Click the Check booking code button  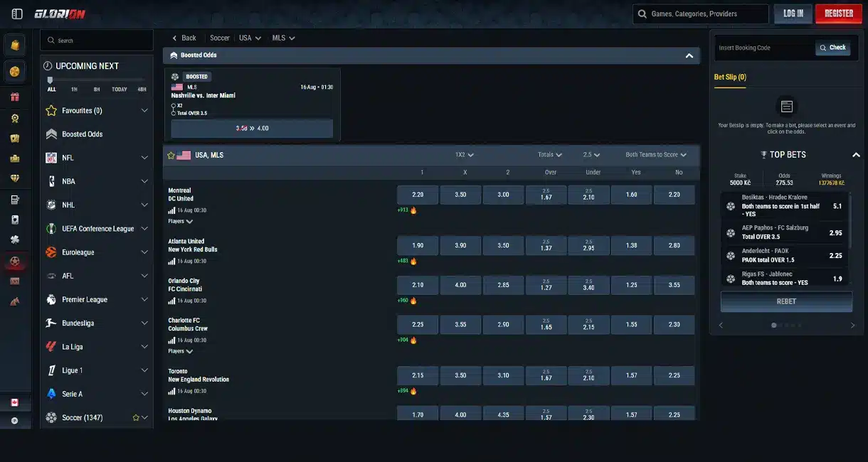833,48
